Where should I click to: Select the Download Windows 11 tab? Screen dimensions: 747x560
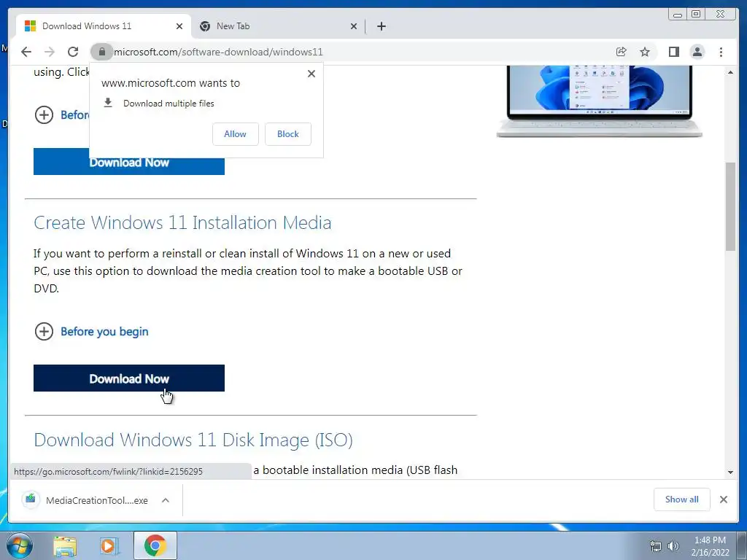click(104, 26)
